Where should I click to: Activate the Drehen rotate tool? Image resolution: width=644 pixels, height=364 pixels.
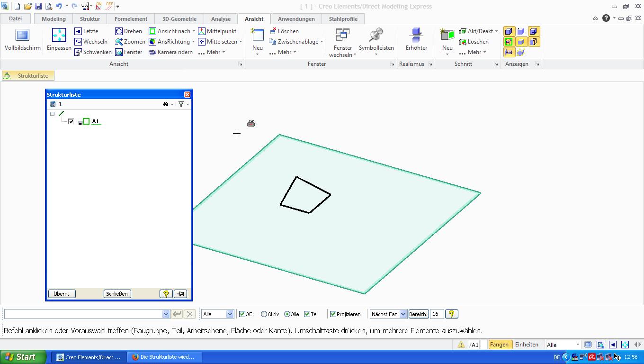click(128, 31)
